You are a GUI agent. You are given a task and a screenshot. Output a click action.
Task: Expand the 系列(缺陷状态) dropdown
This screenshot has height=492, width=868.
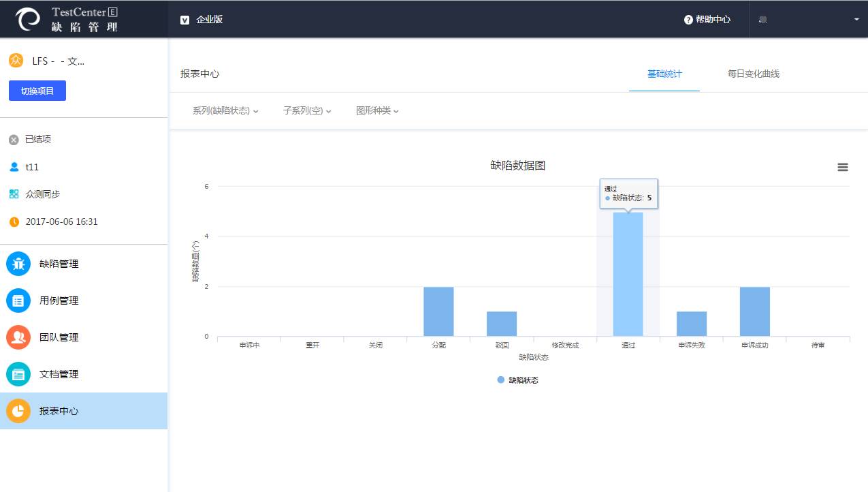tap(225, 110)
